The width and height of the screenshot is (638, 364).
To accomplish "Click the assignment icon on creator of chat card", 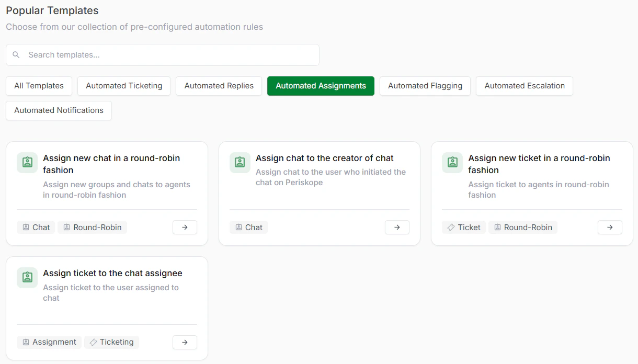I will pos(240,163).
